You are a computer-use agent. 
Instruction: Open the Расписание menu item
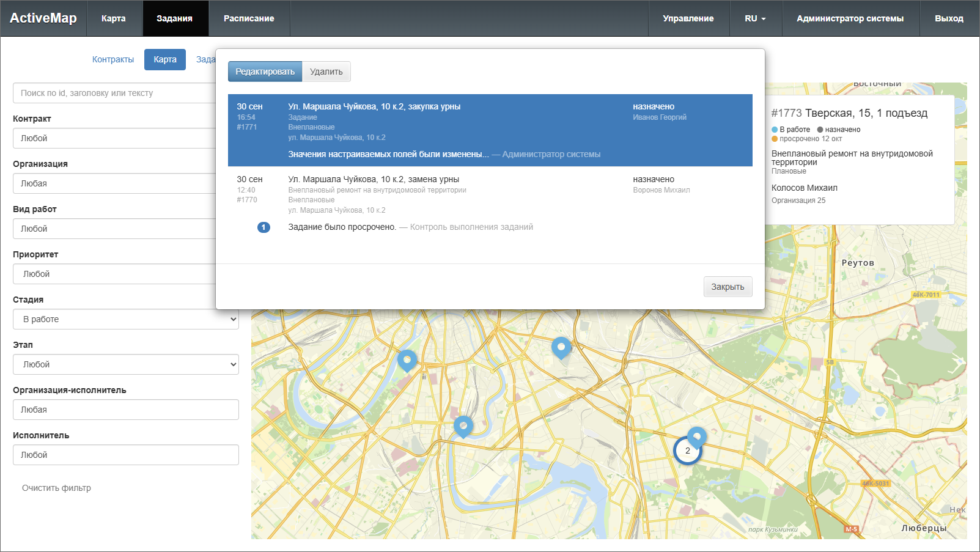(x=249, y=18)
